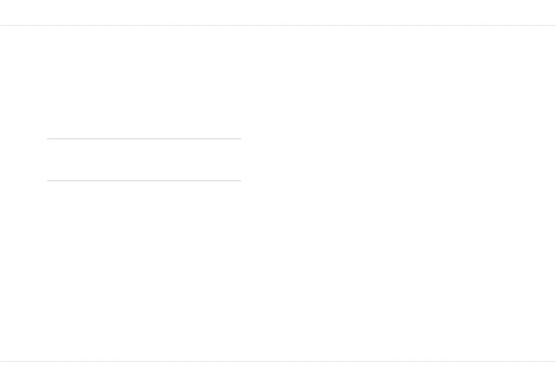Viewport: 556px width, 392px height.
Task: Click the top full-width header divider line
Action: click(x=278, y=26)
